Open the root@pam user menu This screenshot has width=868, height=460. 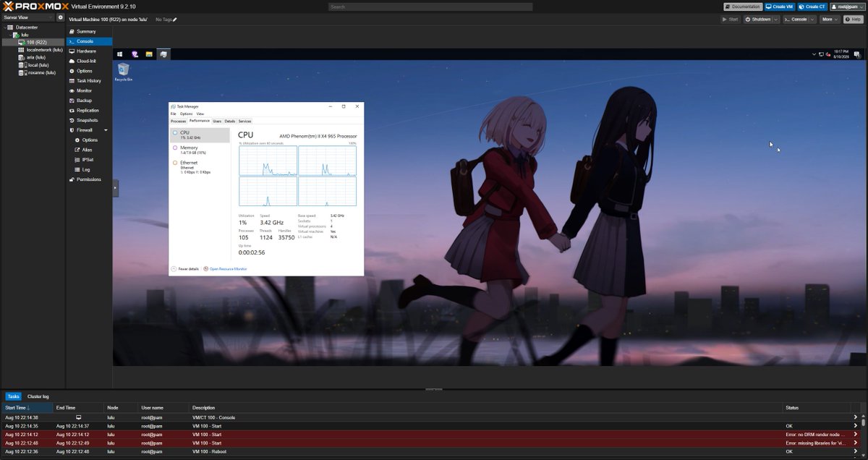point(846,7)
